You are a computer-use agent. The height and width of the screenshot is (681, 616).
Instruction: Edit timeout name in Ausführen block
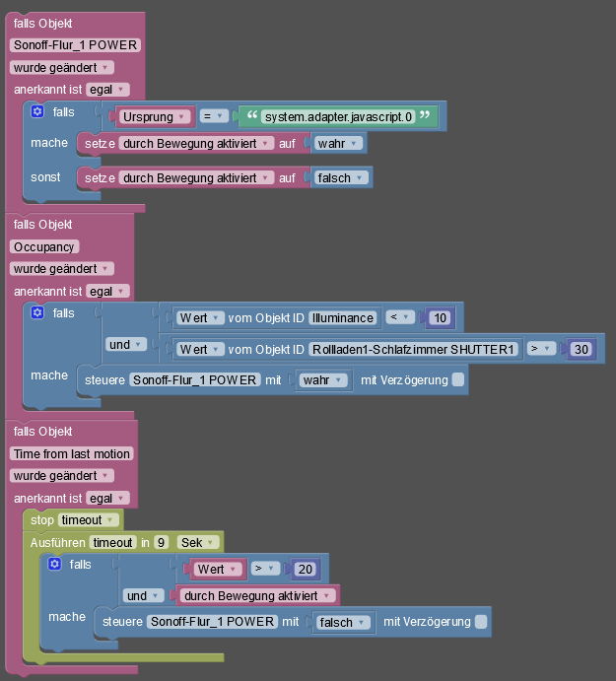[113, 542]
